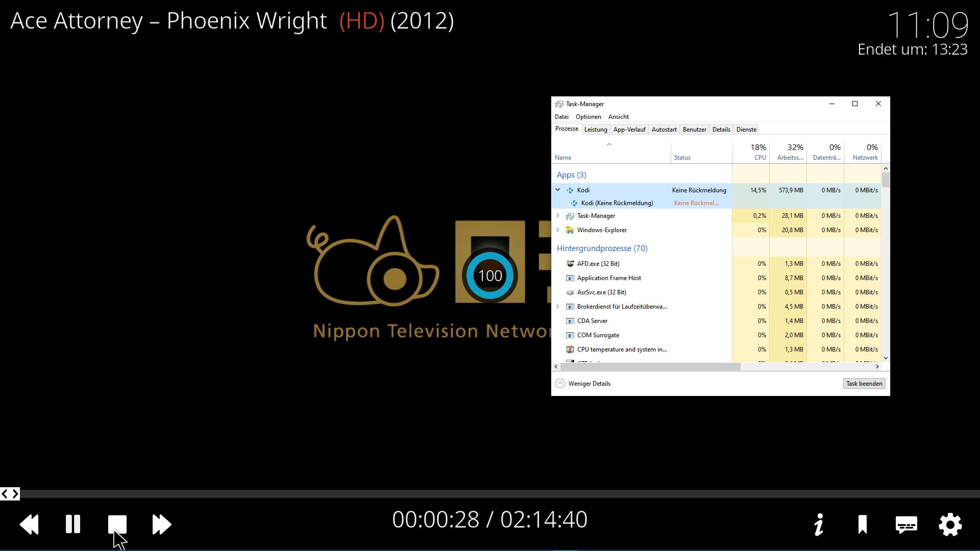Switch to the Autostart tab
This screenshot has width=980, height=551.
pos(664,130)
